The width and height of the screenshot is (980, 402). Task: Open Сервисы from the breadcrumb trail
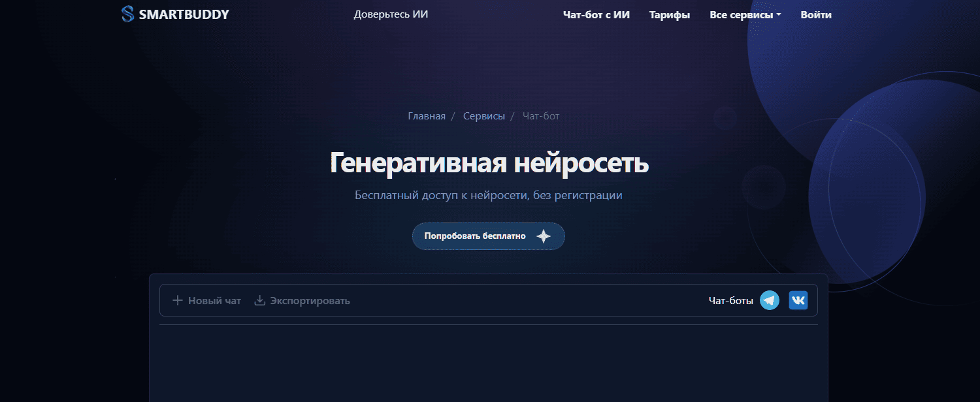click(483, 116)
